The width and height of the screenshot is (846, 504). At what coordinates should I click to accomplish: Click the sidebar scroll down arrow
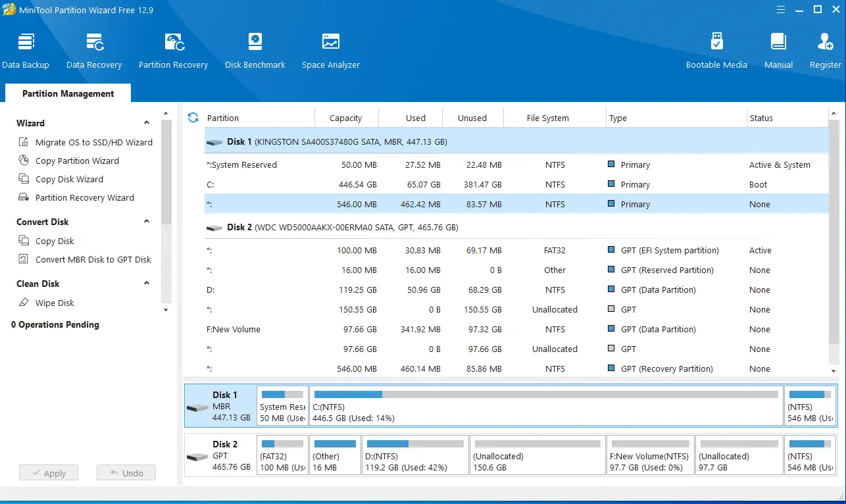pyautogui.click(x=166, y=310)
